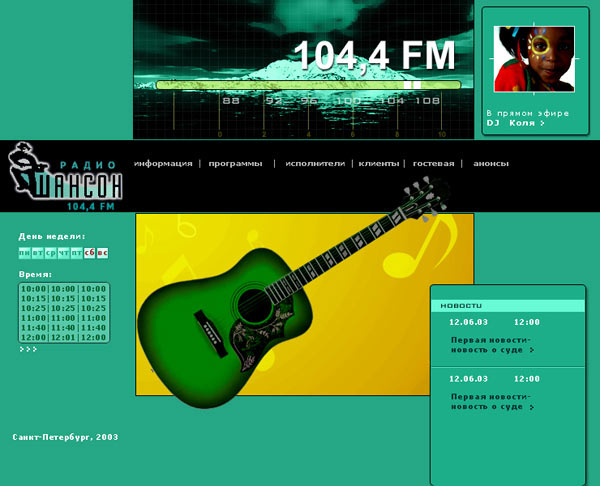Click 12:01 in the time schedule

click(64, 338)
